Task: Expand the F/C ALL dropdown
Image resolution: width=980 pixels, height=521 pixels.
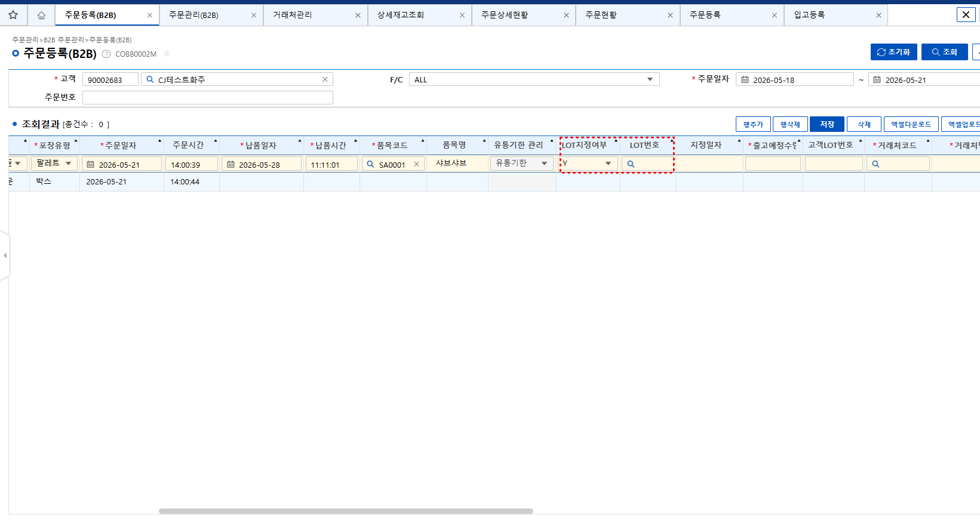Action: pyautogui.click(x=534, y=79)
